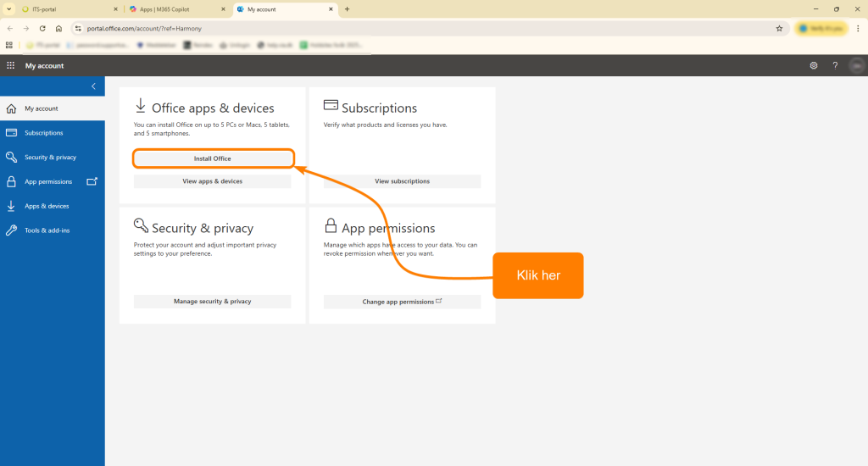This screenshot has height=466, width=868.
Task: Click the Apps & devices download icon
Action: coord(11,206)
